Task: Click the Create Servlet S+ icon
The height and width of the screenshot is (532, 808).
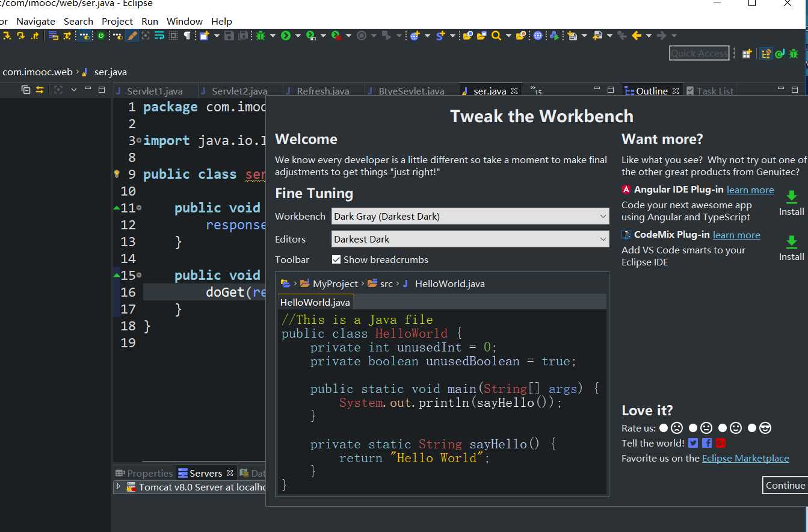Action: point(440,36)
